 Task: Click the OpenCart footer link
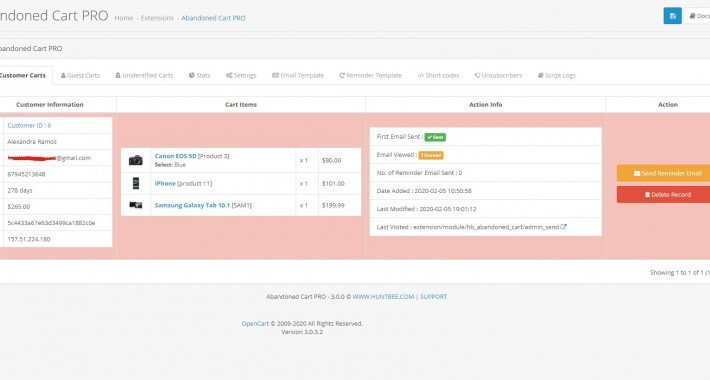pos(255,323)
